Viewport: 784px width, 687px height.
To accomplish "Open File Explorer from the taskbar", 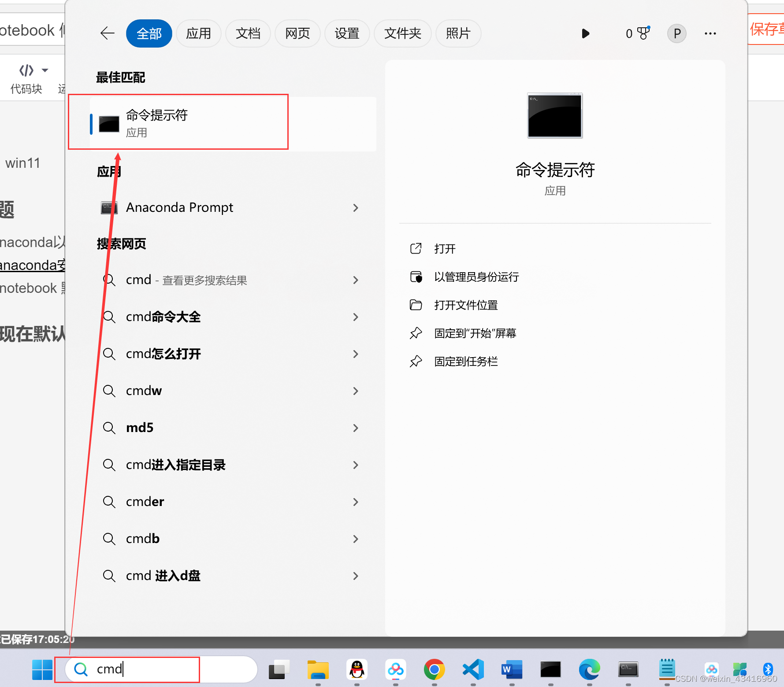I will coord(318,669).
